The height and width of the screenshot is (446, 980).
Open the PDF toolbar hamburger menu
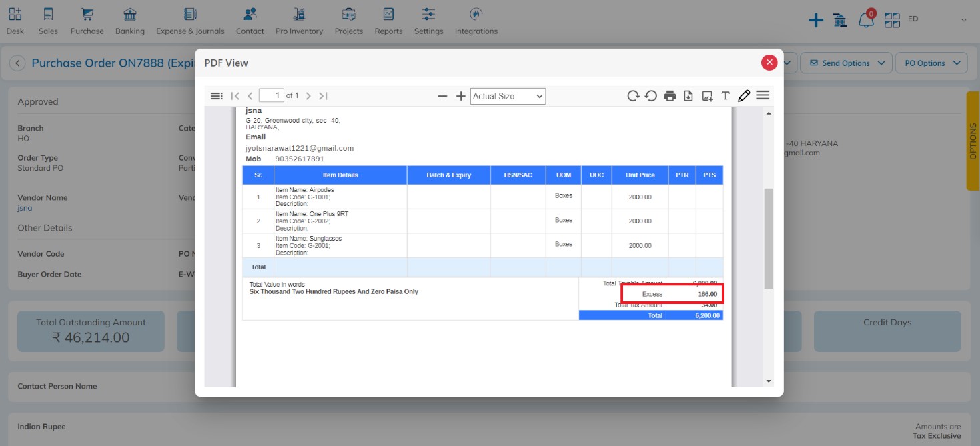click(763, 95)
